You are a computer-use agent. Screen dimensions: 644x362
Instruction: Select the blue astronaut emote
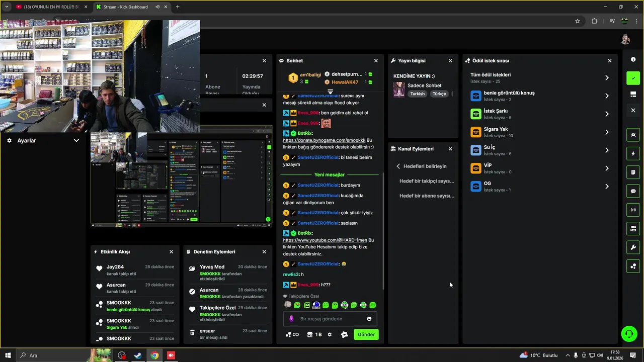point(316,305)
